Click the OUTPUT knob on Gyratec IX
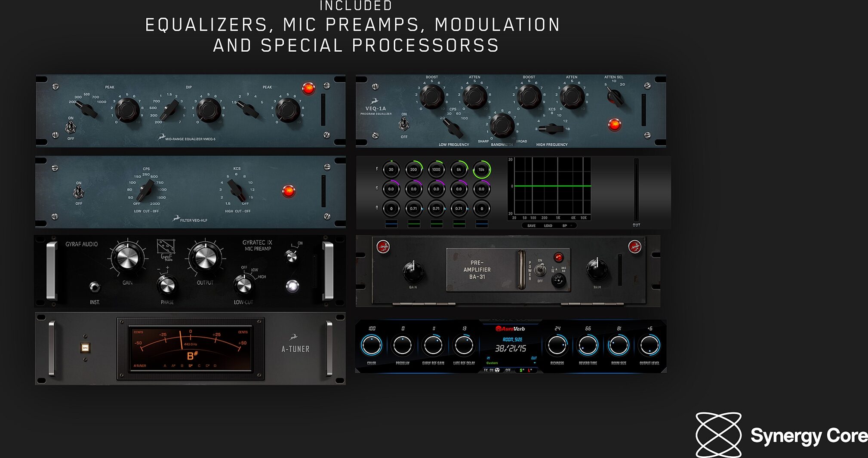 206,257
